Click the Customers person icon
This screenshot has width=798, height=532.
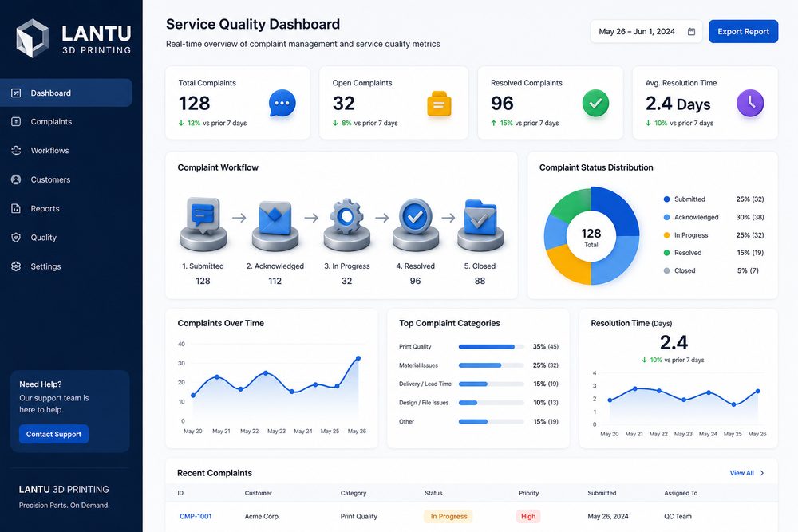pyautogui.click(x=16, y=179)
